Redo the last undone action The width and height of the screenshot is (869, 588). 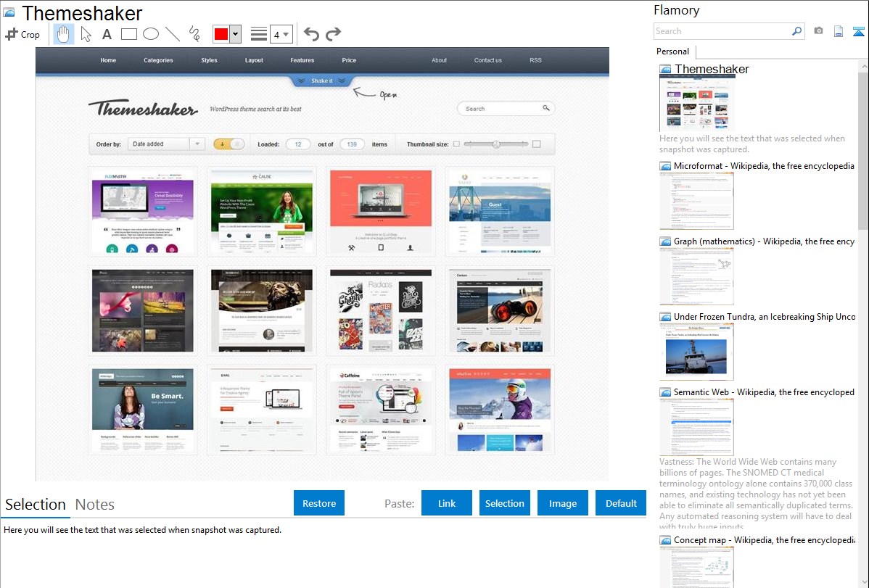333,34
